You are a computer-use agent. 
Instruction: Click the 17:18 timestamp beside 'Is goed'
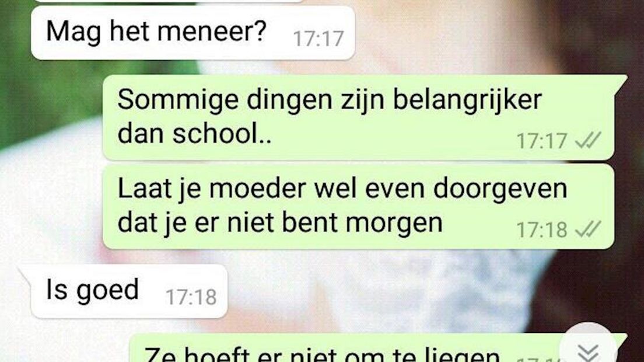pos(191,297)
